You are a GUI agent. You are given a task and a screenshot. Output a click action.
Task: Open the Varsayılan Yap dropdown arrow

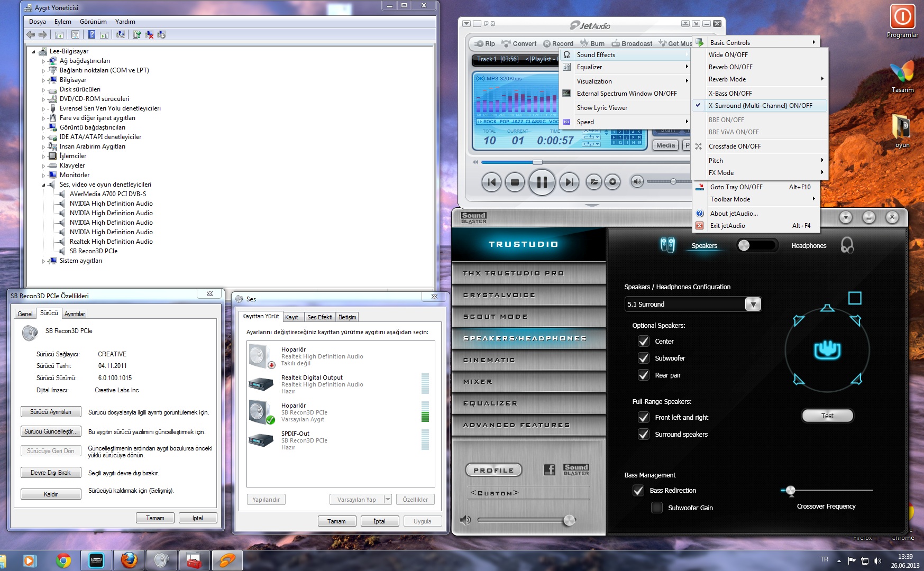point(387,500)
